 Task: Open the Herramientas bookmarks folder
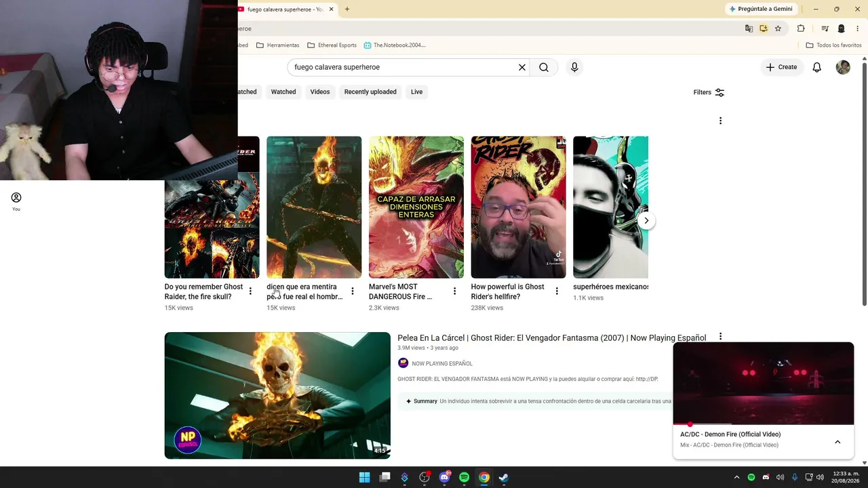278,45
